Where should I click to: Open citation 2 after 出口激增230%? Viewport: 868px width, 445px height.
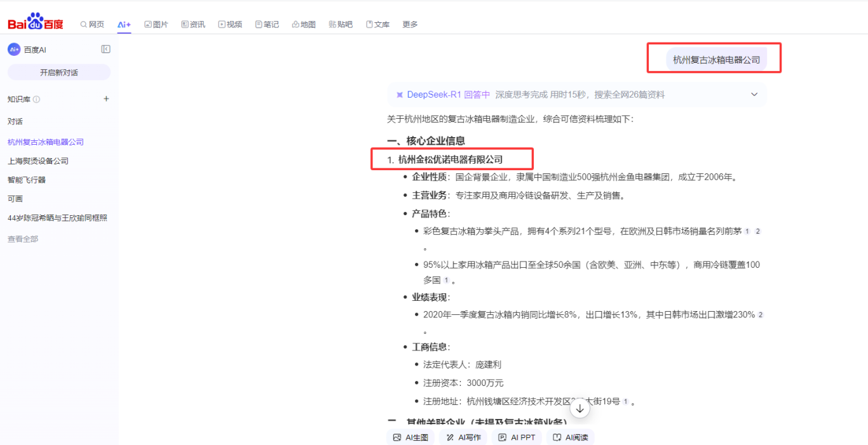pyautogui.click(x=761, y=315)
